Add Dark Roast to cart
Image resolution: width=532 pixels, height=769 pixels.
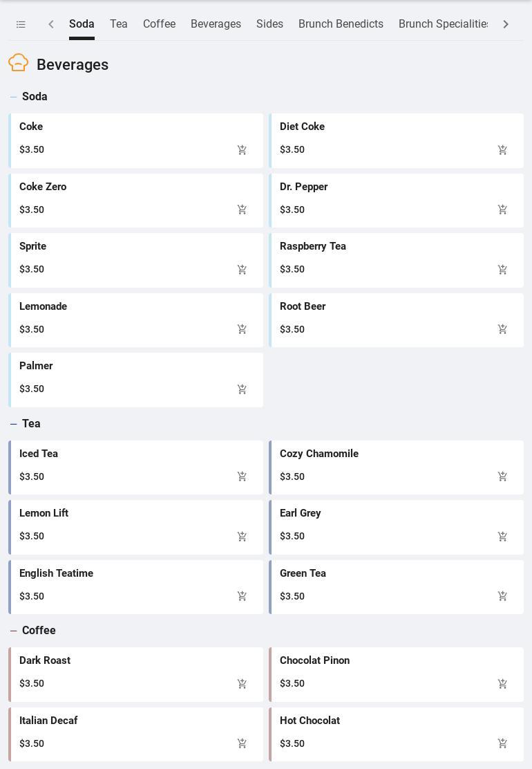pyautogui.click(x=242, y=684)
